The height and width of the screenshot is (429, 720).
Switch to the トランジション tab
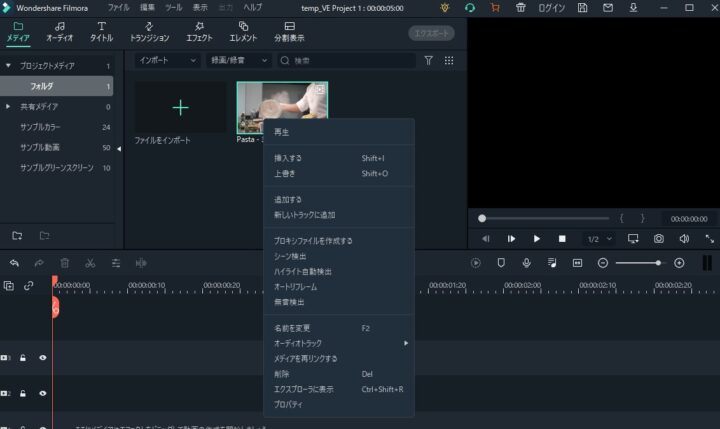pos(149,32)
